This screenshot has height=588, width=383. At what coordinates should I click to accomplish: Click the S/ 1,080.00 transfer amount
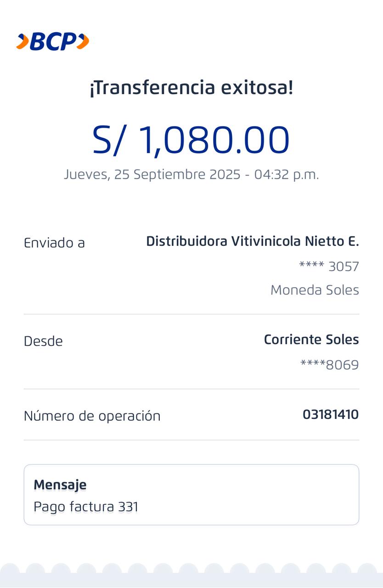[x=191, y=140]
